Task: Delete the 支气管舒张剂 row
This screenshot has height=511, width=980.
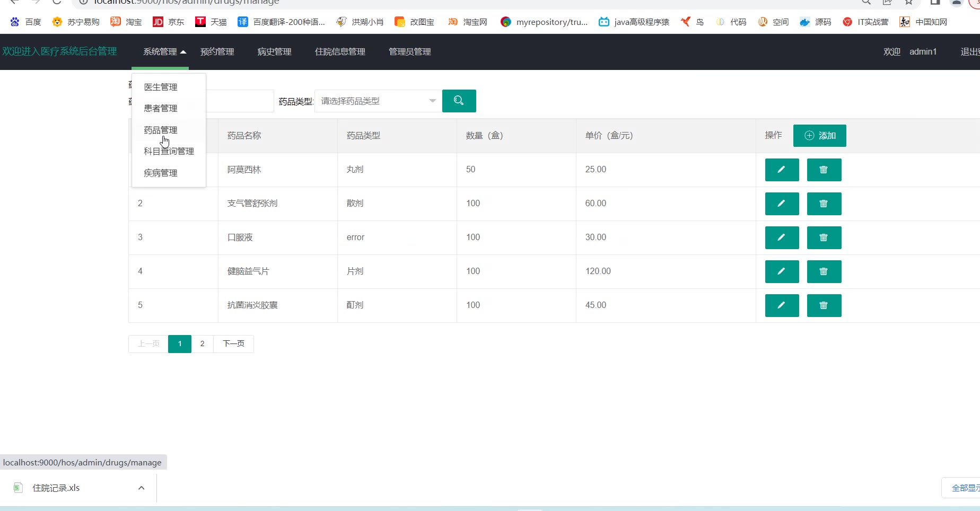Action: (x=824, y=204)
